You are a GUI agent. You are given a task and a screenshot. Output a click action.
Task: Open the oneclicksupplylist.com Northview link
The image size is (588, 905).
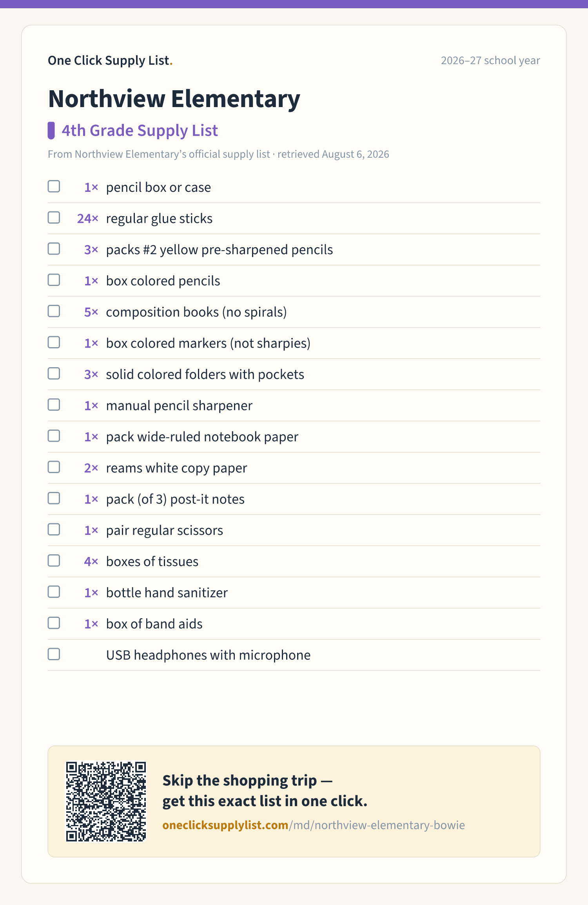tap(314, 825)
